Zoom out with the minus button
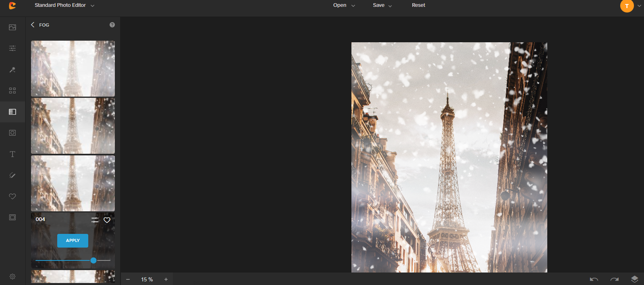 point(128,279)
